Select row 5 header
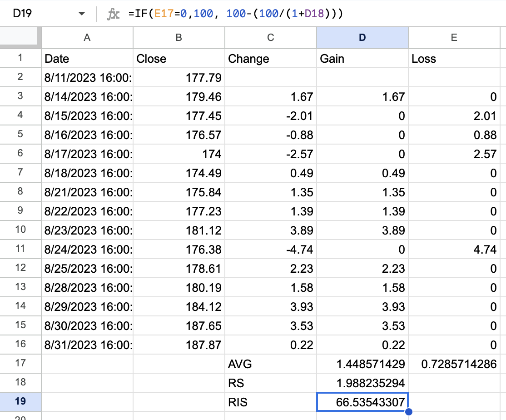The image size is (506, 420). (x=20, y=134)
